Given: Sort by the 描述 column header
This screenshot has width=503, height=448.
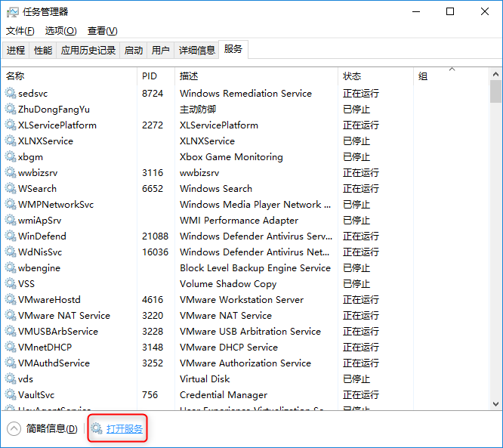Looking at the screenshot, I should click(256, 76).
